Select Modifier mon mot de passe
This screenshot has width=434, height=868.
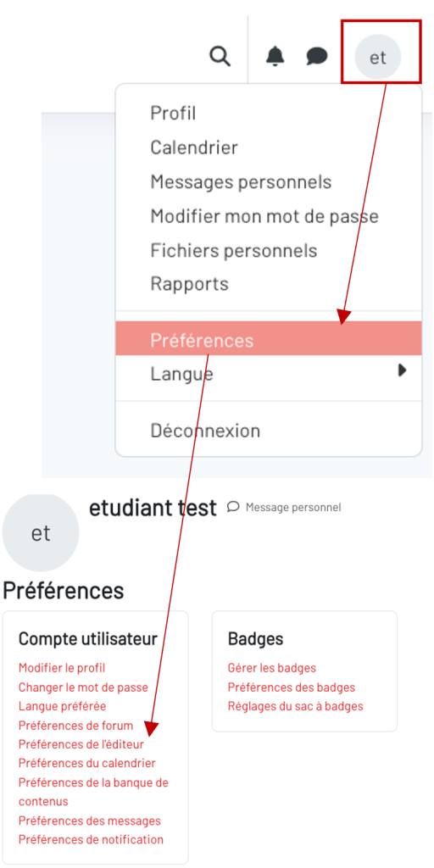(264, 216)
